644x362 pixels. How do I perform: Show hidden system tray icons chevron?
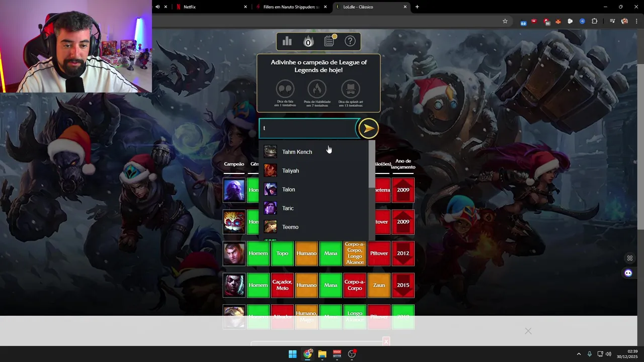(579, 354)
